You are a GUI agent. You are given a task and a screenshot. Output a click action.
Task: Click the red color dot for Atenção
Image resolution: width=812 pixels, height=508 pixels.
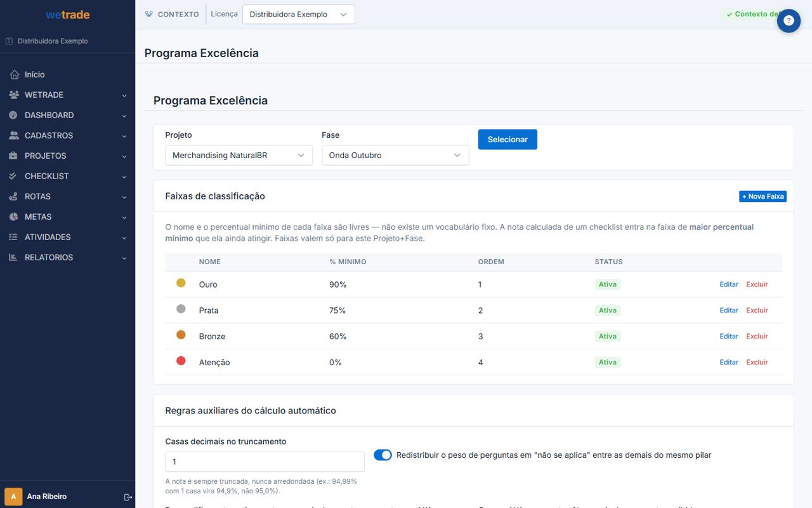[181, 361]
